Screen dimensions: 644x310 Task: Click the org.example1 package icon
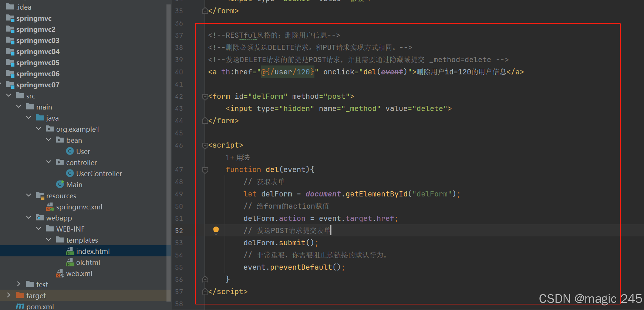tap(50, 129)
